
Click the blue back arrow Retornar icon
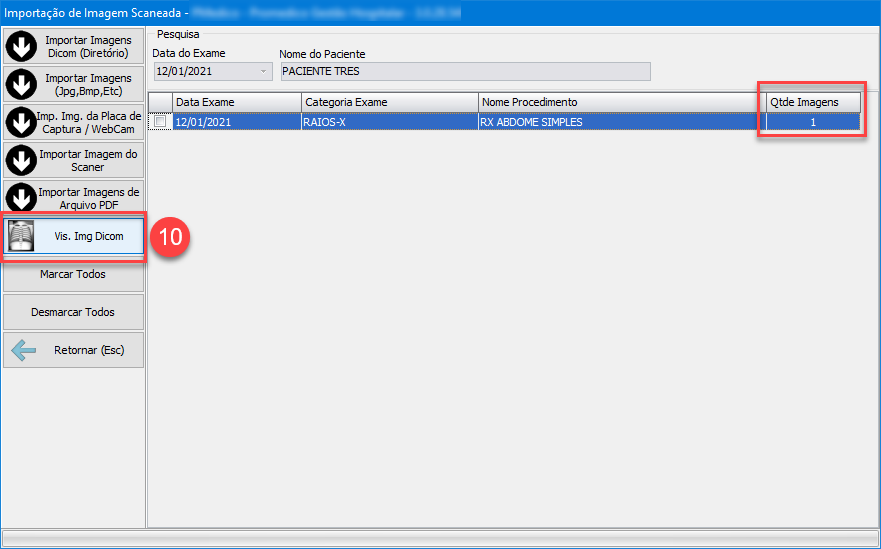[22, 351]
